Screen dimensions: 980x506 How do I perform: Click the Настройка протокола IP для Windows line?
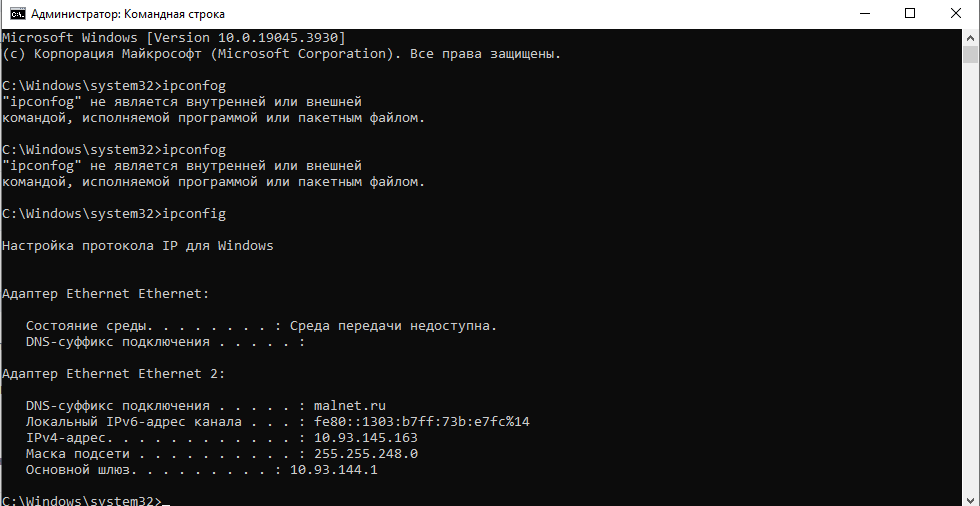coord(138,246)
